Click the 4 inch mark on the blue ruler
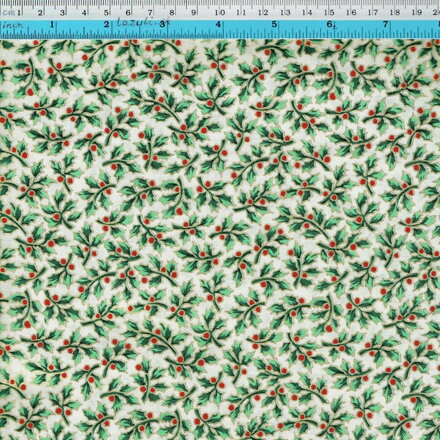 point(218,25)
